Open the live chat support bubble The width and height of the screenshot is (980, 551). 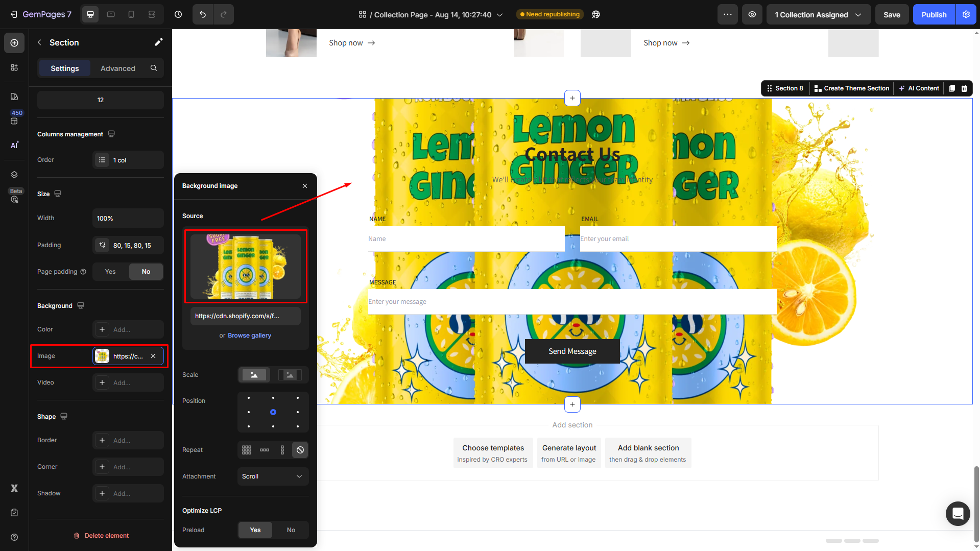958,513
